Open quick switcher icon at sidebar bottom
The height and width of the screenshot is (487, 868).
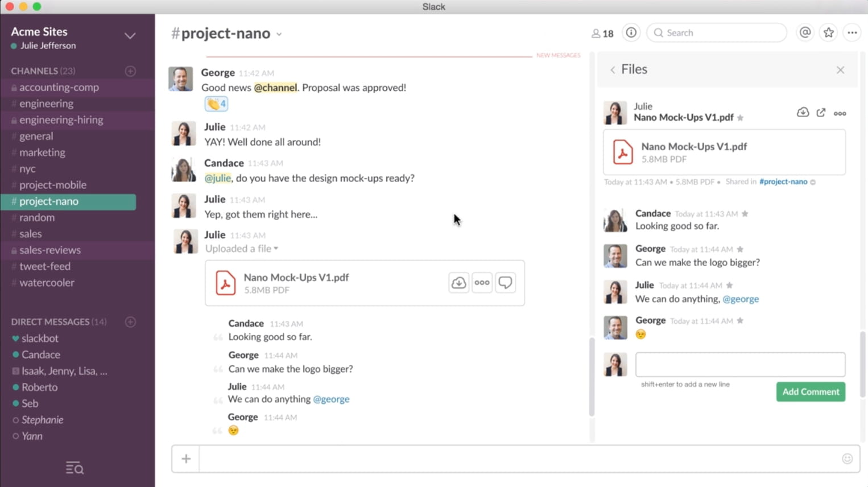click(x=75, y=468)
